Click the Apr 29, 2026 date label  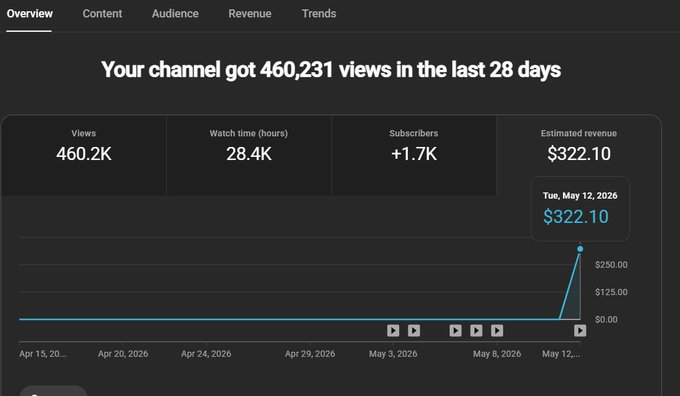(310, 354)
